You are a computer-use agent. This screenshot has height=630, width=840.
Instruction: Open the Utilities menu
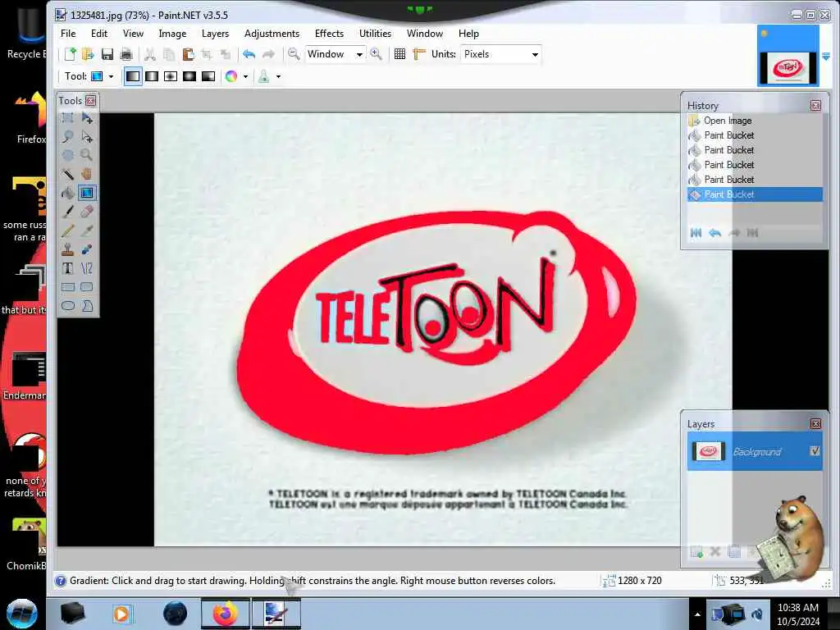[375, 33]
